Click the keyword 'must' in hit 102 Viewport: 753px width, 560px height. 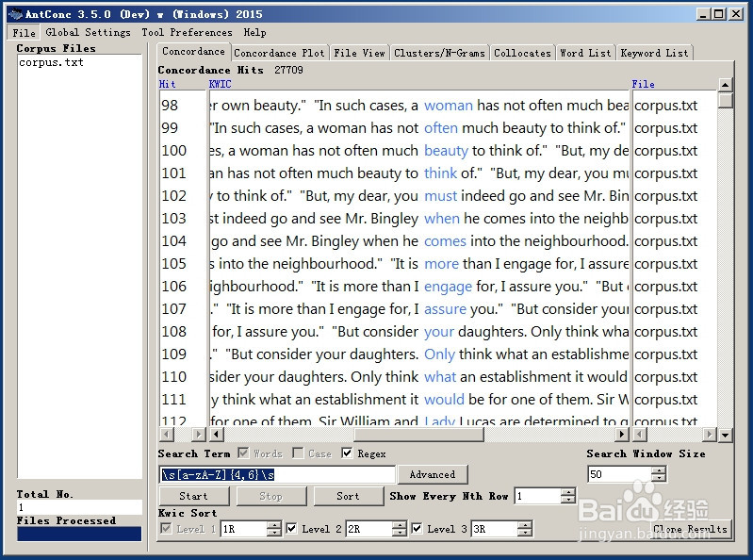[x=440, y=196]
